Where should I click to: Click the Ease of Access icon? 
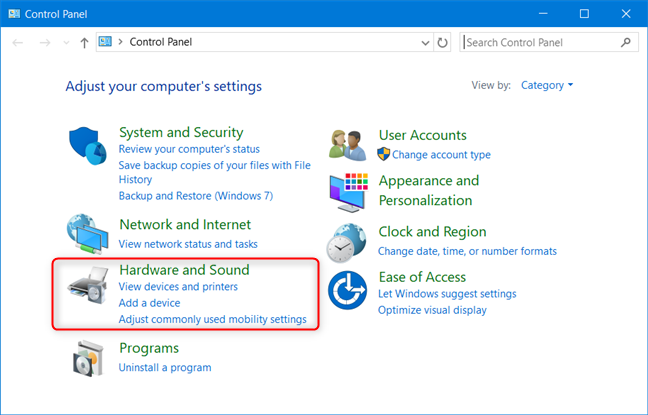pos(347,290)
